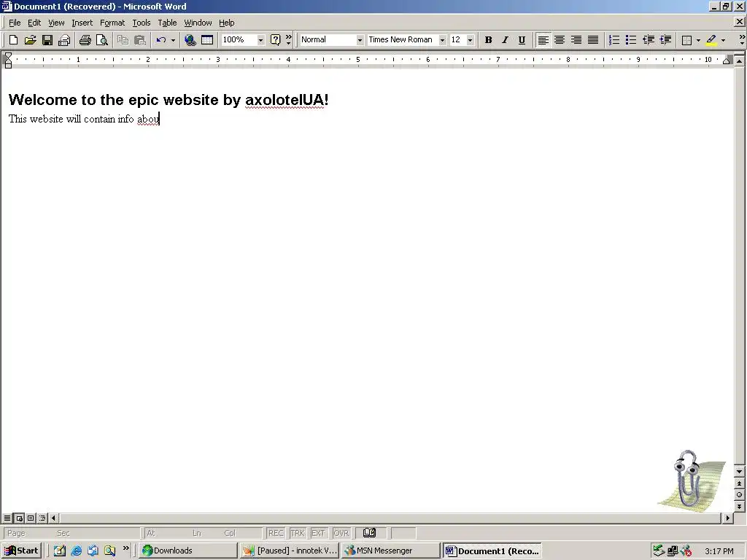
Task: Toggle bold formatting
Action: [x=488, y=40]
